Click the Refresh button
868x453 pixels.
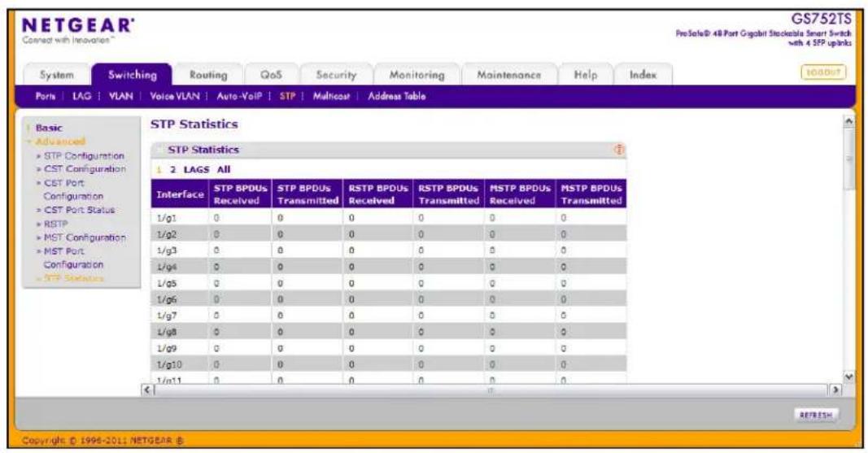(816, 416)
